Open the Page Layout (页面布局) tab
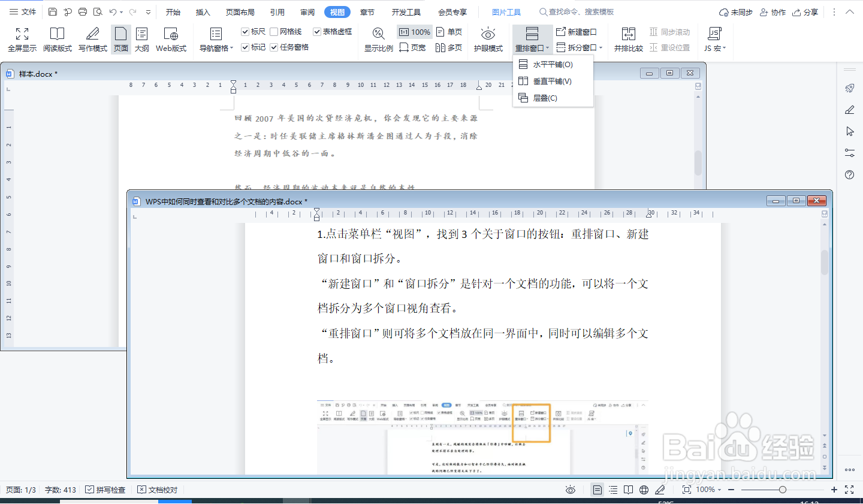863x504 pixels. (x=240, y=12)
